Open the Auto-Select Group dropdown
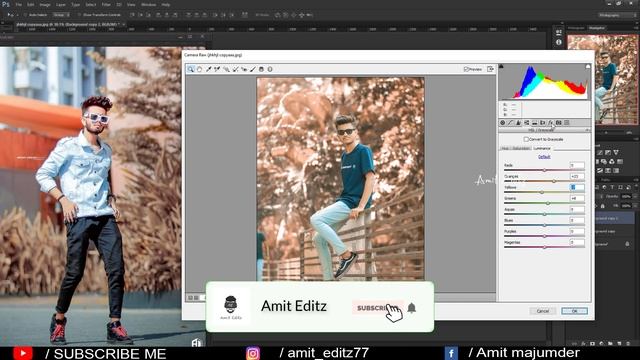The width and height of the screenshot is (640, 360). coord(61,15)
